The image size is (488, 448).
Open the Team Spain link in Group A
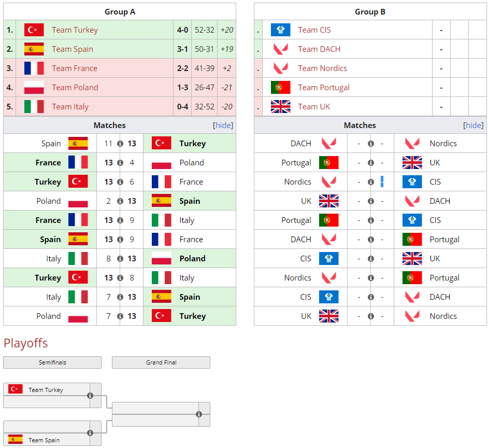[x=73, y=49]
